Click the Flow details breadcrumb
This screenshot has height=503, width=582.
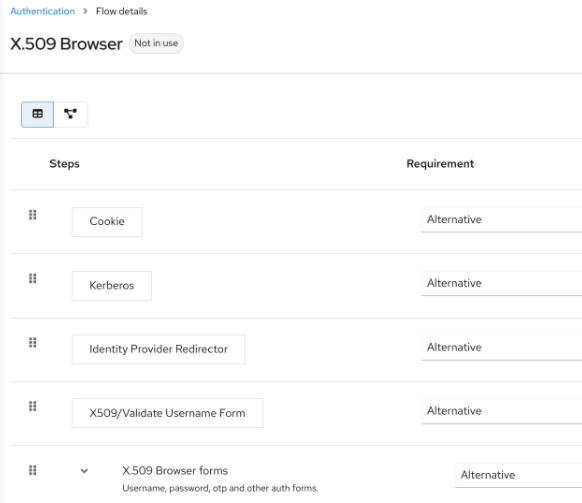(x=121, y=12)
